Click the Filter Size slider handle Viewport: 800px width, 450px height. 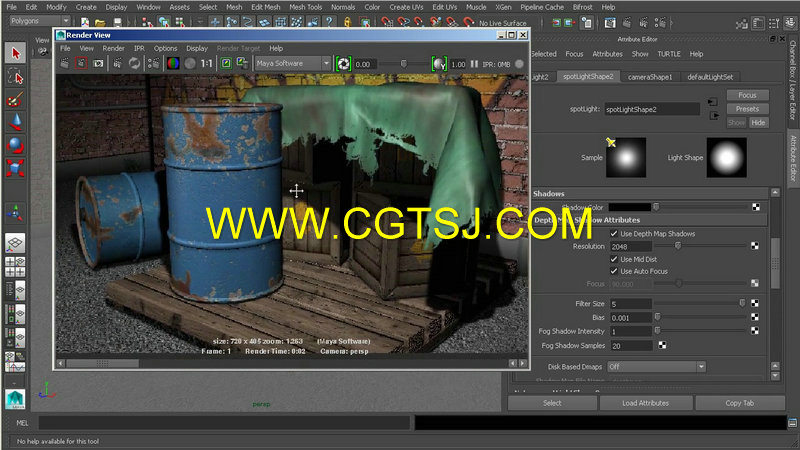coord(742,303)
